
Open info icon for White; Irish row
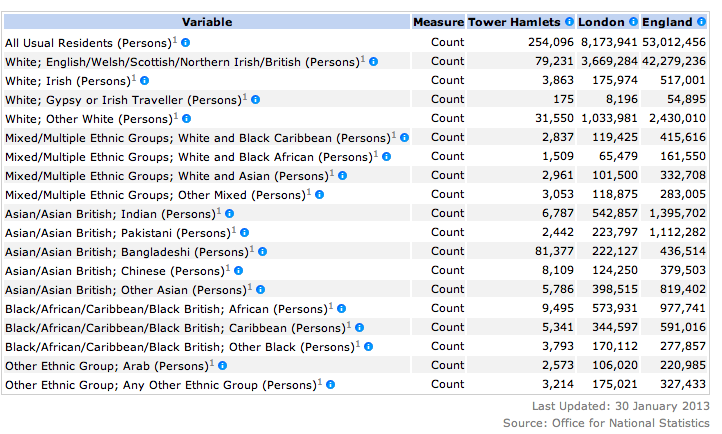click(x=145, y=80)
